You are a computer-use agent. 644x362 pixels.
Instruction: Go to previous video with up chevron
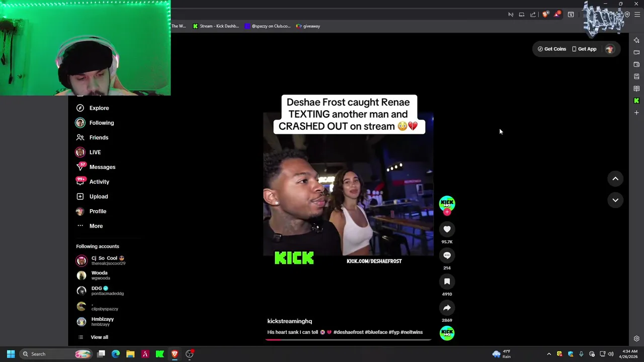[615, 178]
